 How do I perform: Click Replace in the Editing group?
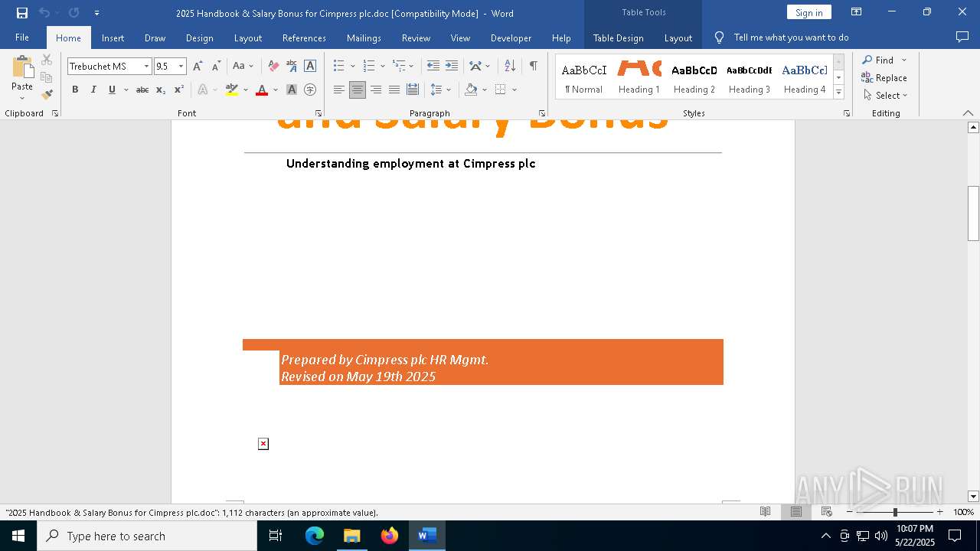pyautogui.click(x=884, y=77)
